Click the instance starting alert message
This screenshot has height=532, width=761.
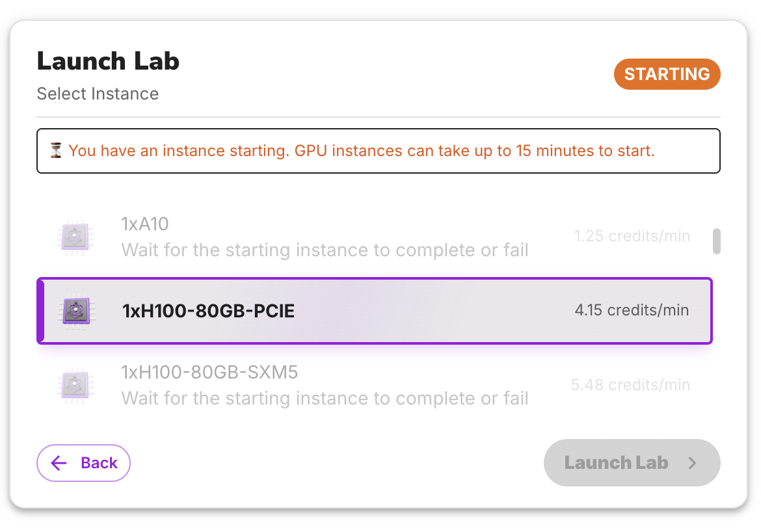361,151
